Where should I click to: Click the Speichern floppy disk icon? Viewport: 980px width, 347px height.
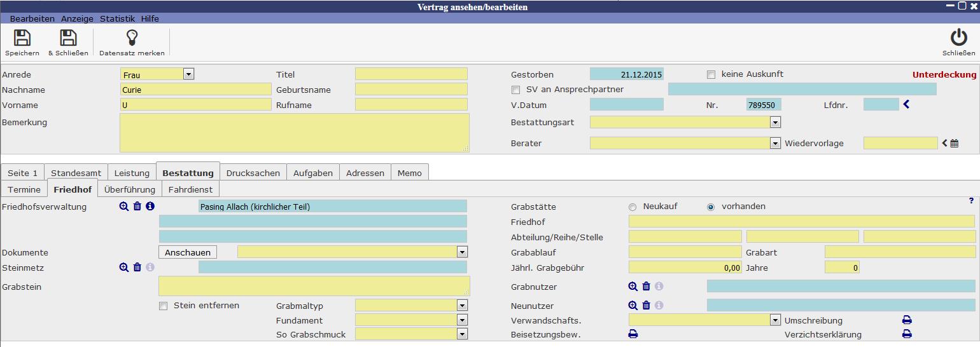[x=22, y=38]
